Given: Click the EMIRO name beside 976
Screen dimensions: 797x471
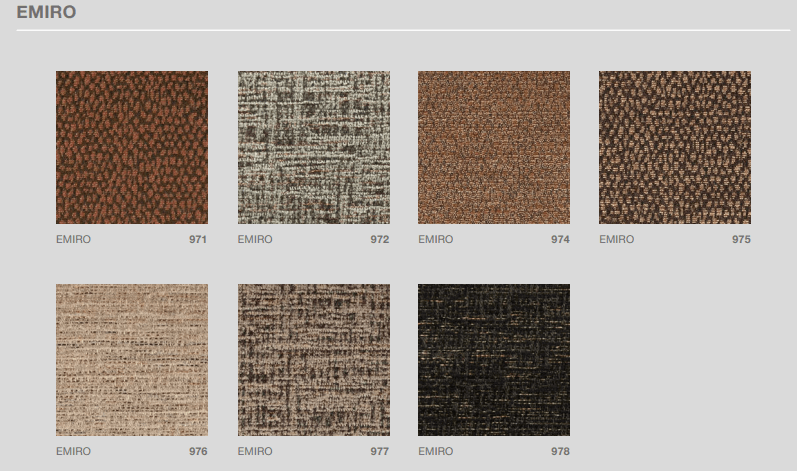Looking at the screenshot, I should point(73,451).
